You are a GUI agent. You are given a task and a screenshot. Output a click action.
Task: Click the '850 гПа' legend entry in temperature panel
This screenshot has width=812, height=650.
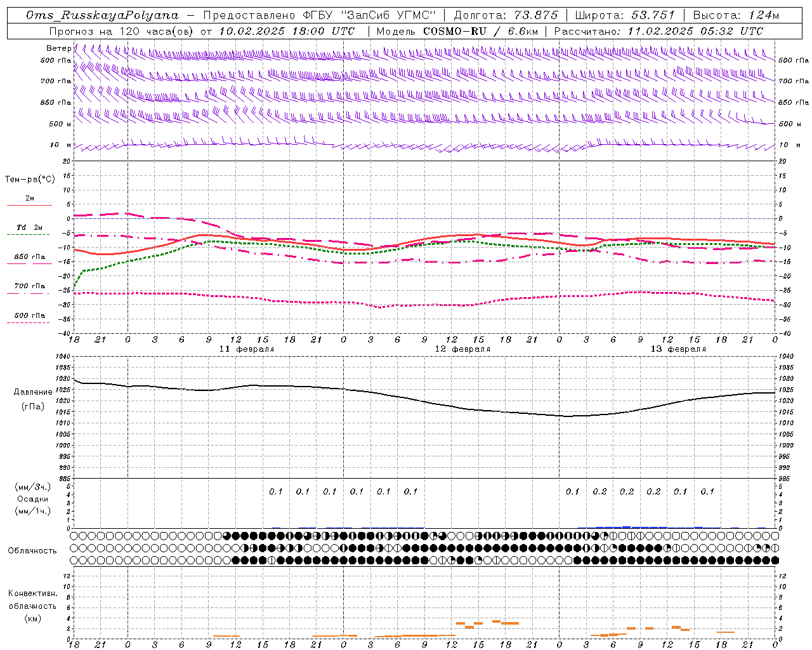(30, 257)
